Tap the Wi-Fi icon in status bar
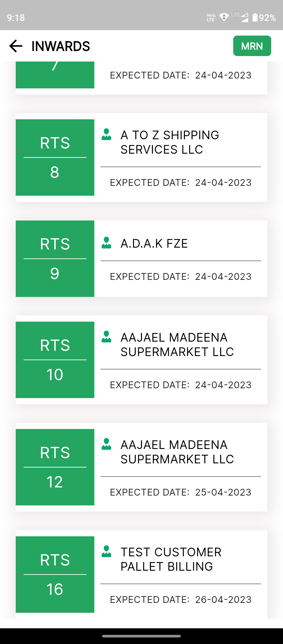This screenshot has height=644, width=283. click(224, 18)
